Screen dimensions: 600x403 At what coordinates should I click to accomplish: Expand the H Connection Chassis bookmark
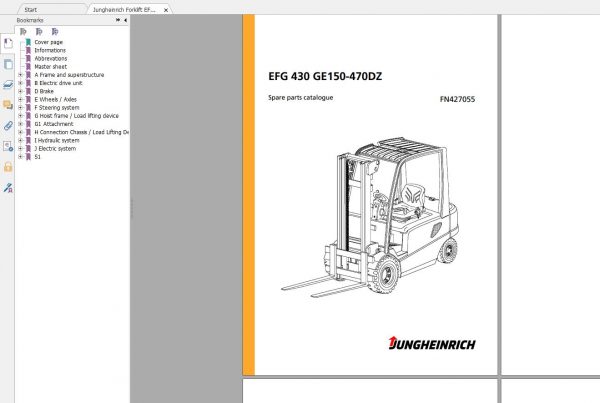coord(21,132)
